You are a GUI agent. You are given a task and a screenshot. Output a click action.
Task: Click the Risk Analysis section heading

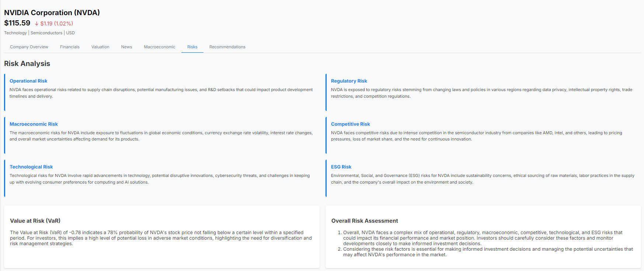pyautogui.click(x=27, y=63)
